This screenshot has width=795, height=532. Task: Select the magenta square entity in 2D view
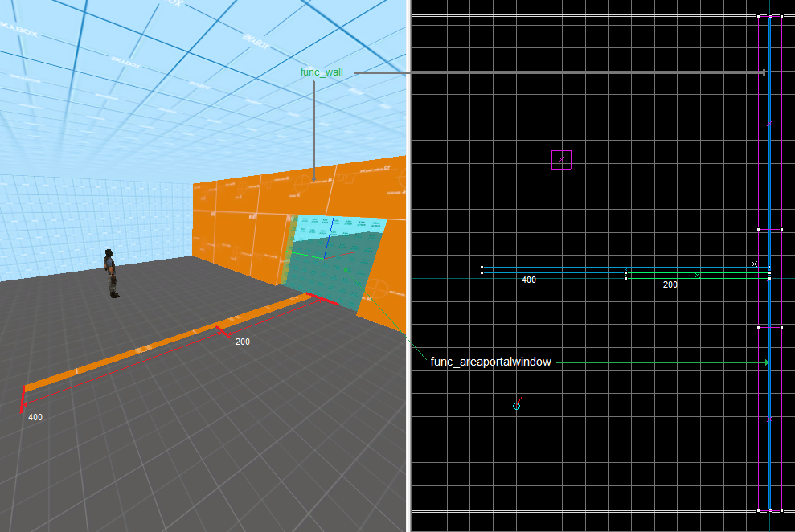[x=561, y=160]
